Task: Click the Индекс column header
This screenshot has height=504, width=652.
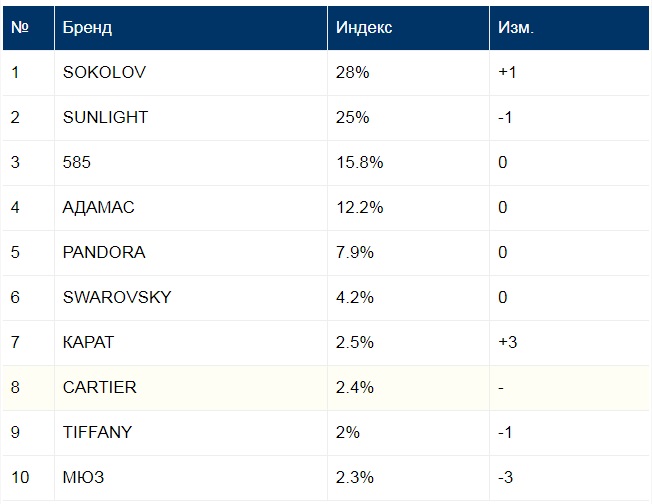Action: [x=364, y=27]
